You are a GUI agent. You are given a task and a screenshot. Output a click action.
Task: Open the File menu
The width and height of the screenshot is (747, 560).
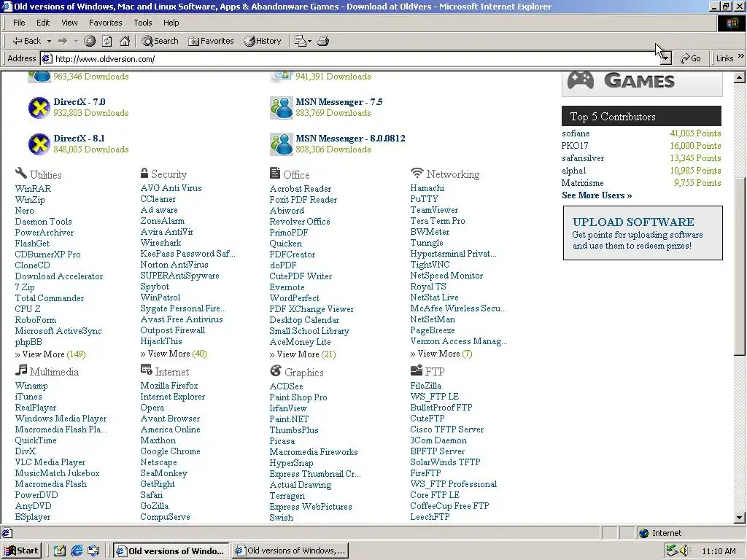tap(19, 23)
